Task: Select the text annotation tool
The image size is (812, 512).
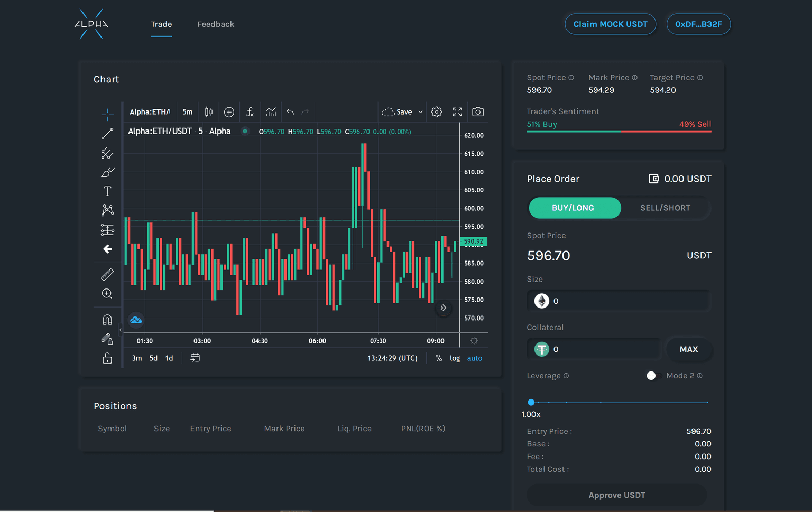Action: click(107, 191)
